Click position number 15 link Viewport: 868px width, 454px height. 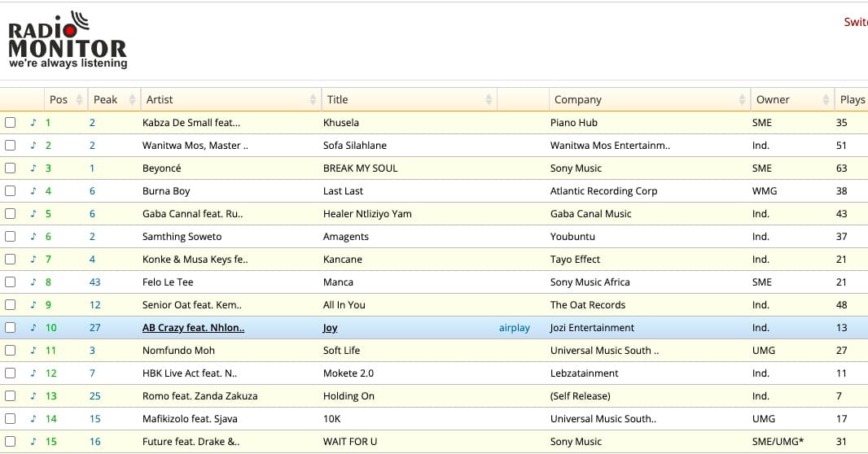(x=51, y=441)
